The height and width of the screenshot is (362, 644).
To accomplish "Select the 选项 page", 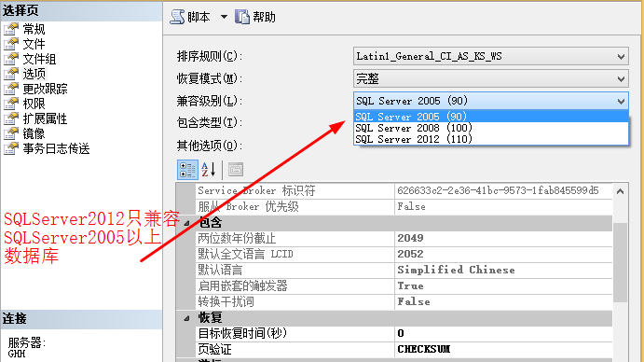I will pyautogui.click(x=34, y=74).
